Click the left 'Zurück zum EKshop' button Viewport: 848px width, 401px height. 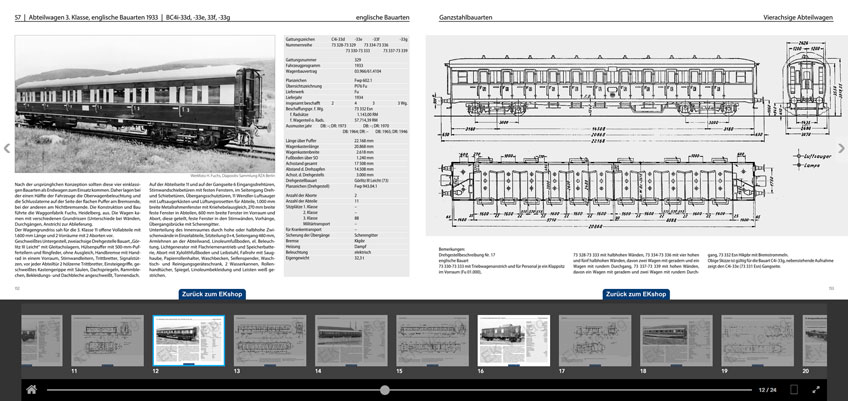[x=212, y=294]
